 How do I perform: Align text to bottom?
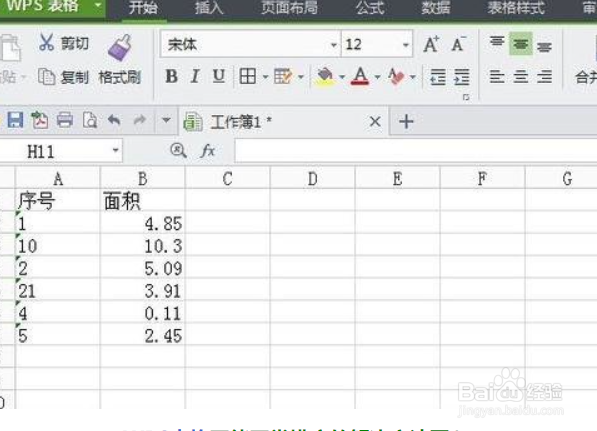[x=544, y=47]
